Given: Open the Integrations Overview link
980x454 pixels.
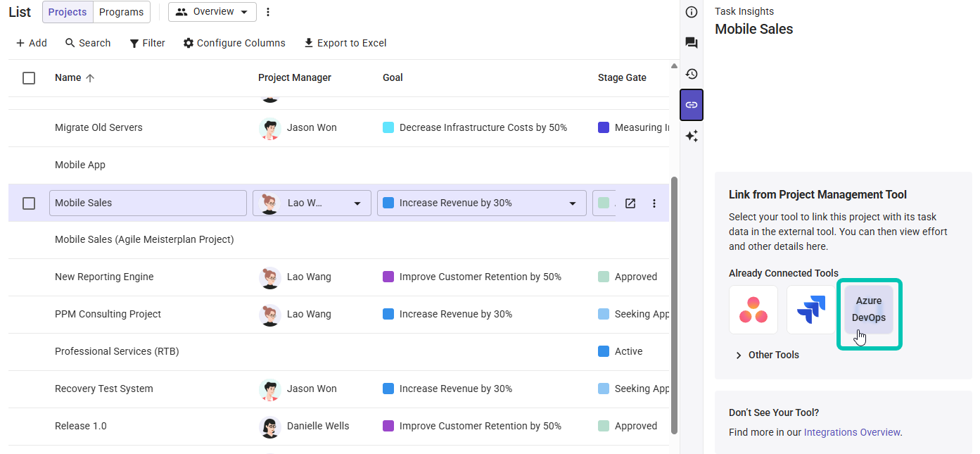Looking at the screenshot, I should tap(852, 433).
